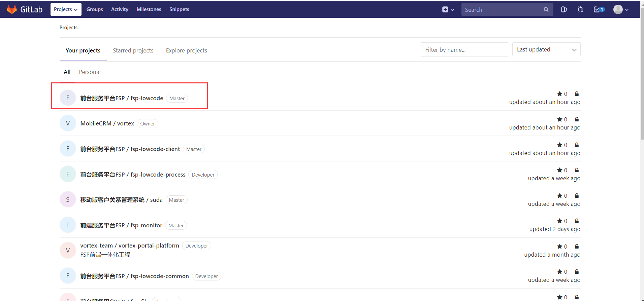Click the lock icon on fsp-lowcode-process row
The image size is (644, 301).
pyautogui.click(x=577, y=170)
